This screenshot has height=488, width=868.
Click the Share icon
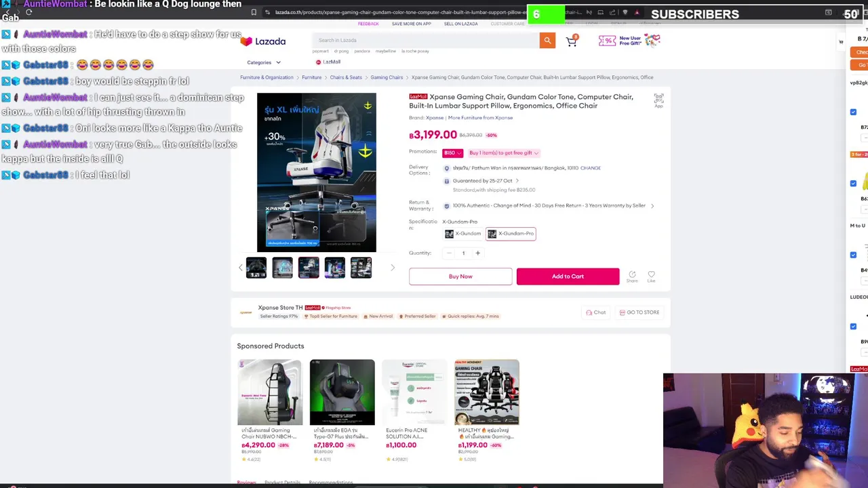click(632, 276)
